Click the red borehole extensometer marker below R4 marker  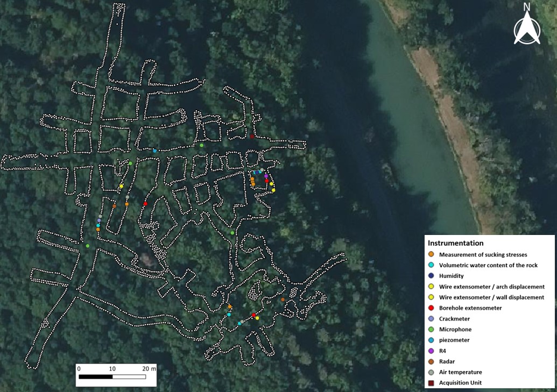267,181
